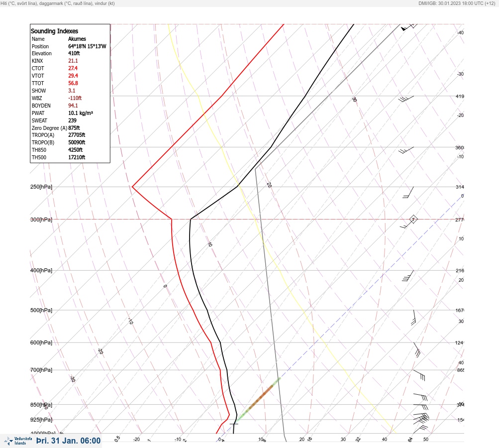Click the SWEAT value 239
The width and height of the screenshot is (499, 448).
pos(72,120)
